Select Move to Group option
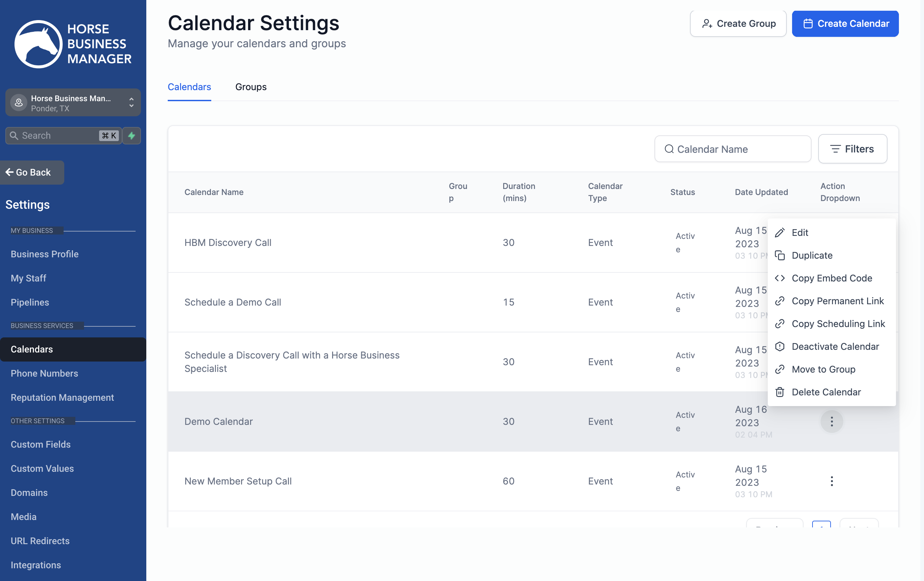The width and height of the screenshot is (924, 581). pos(832,369)
